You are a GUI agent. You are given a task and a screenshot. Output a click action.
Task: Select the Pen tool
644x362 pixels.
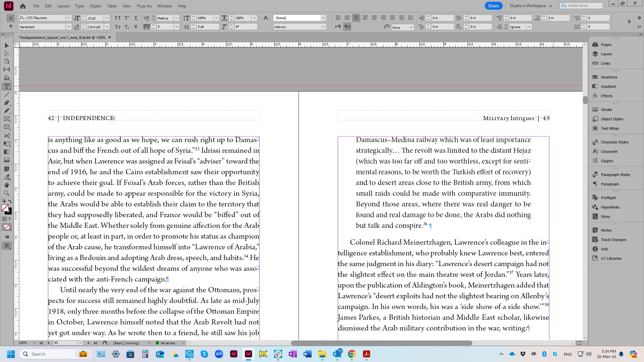(7, 103)
